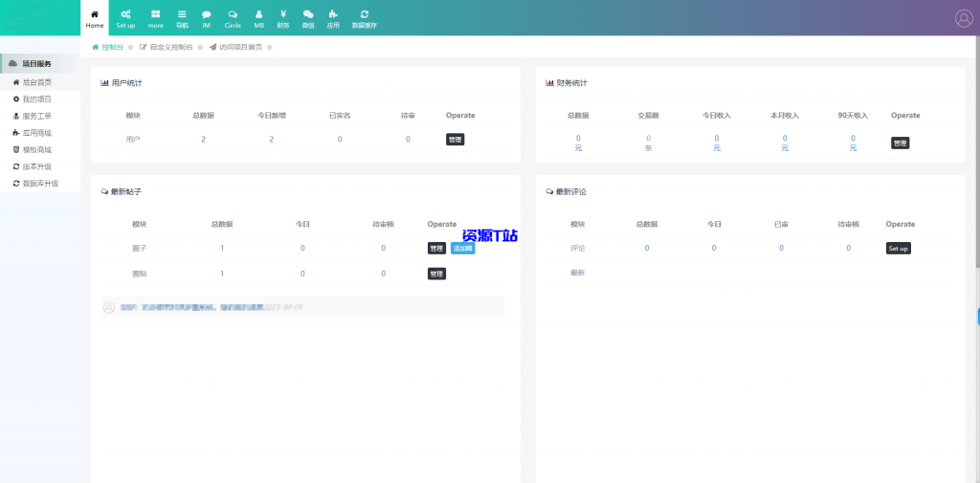Open 应用商城 from the sidebar
Screen dimensions: 980x483
(x=36, y=133)
